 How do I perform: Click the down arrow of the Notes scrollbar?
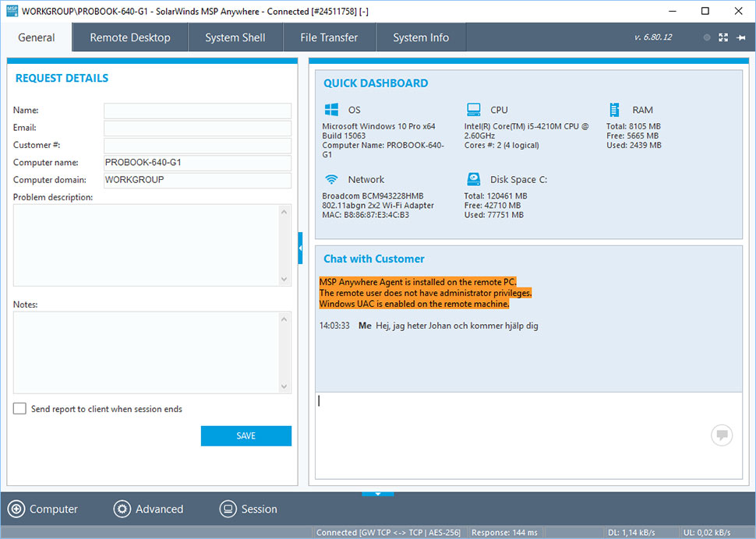tap(284, 387)
